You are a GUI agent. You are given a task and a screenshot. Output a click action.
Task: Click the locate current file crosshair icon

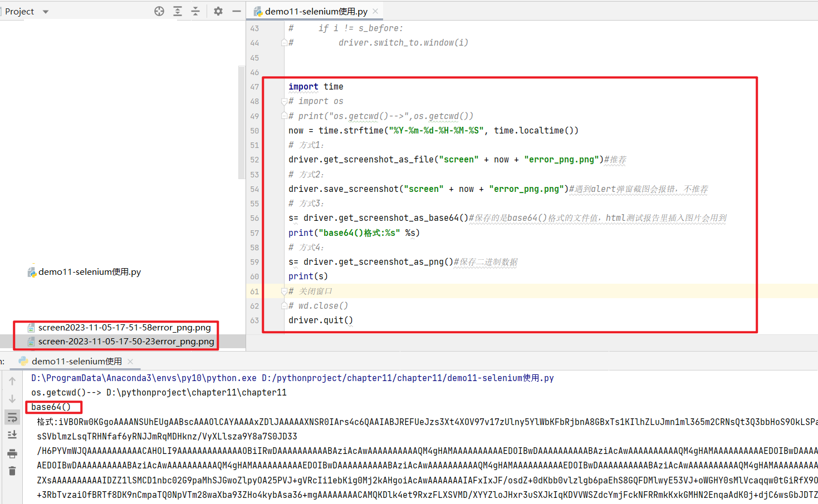(x=159, y=11)
